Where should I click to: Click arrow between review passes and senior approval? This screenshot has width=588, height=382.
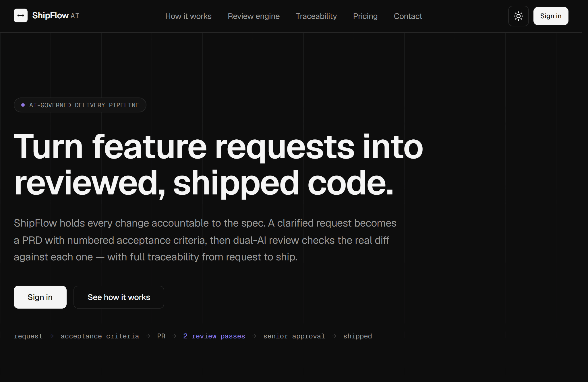[x=254, y=336]
